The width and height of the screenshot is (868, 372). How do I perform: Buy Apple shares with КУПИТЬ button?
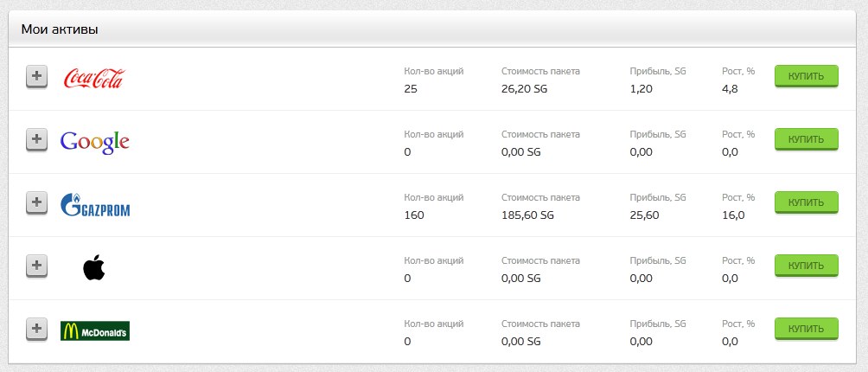(x=806, y=266)
